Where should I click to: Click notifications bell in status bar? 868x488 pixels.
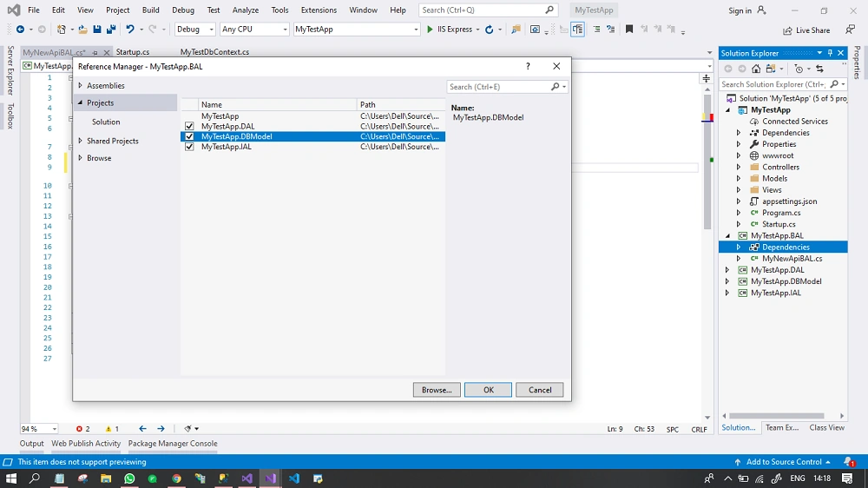pyautogui.click(x=849, y=462)
